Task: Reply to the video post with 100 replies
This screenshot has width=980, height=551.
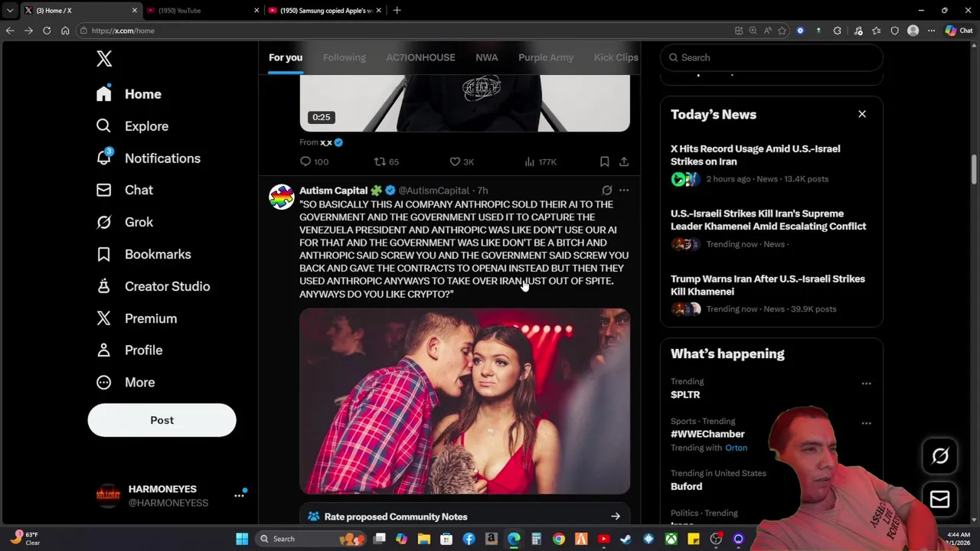Action: (x=314, y=161)
